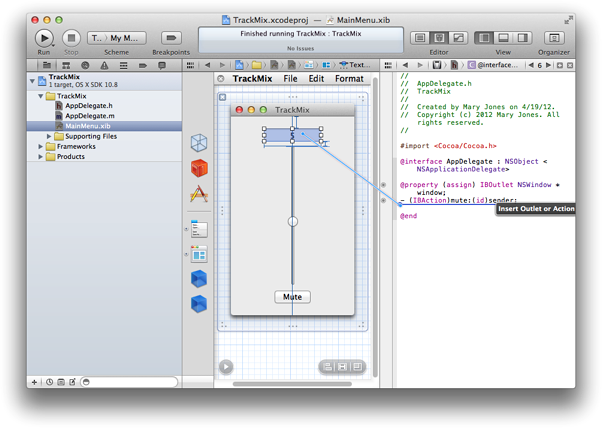Select the Text item in jump bar

(x=356, y=65)
